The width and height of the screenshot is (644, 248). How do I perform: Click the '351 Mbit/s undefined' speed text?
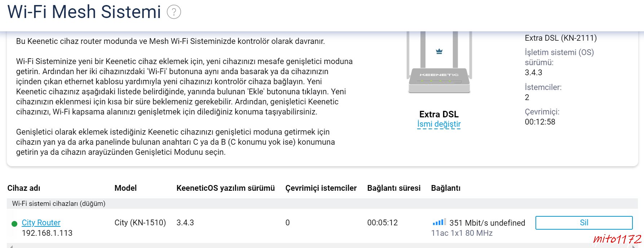(487, 223)
